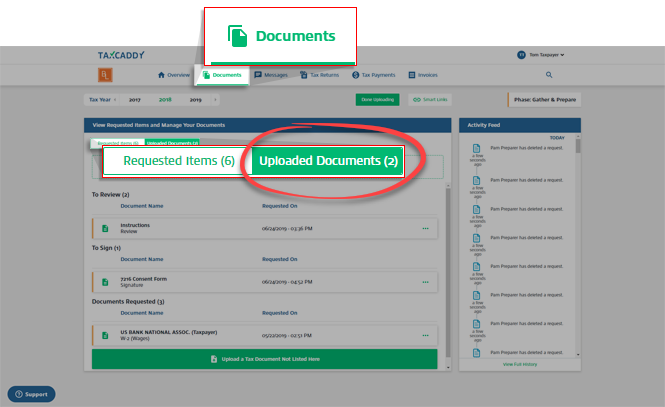
Task: Open options menu for 7216 Consent Form
Action: pyautogui.click(x=425, y=282)
